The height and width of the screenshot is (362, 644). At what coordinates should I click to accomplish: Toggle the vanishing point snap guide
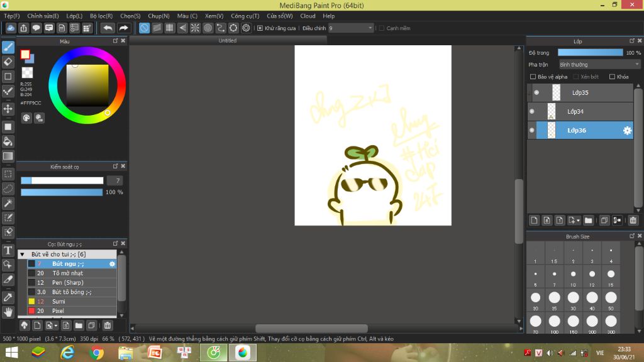[182, 28]
